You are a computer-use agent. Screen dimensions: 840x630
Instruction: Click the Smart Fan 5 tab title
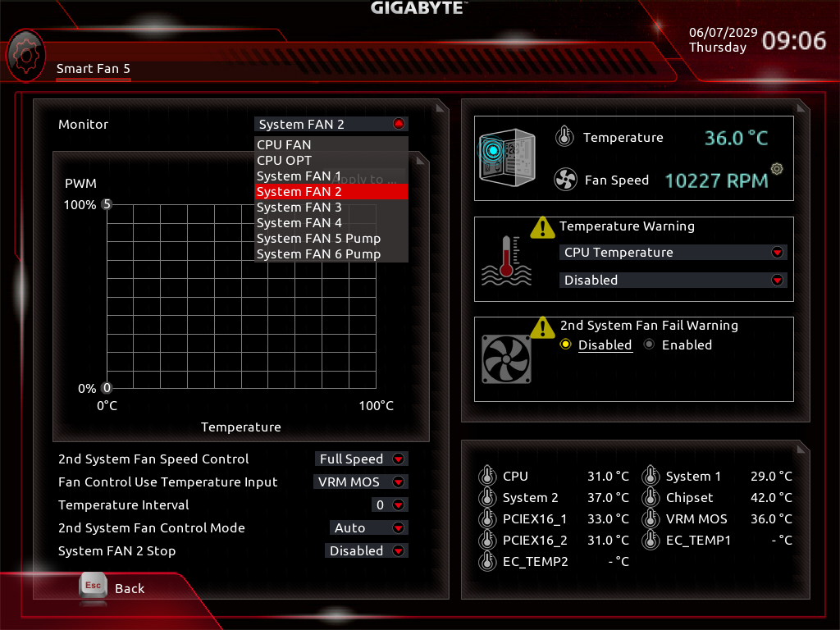94,69
